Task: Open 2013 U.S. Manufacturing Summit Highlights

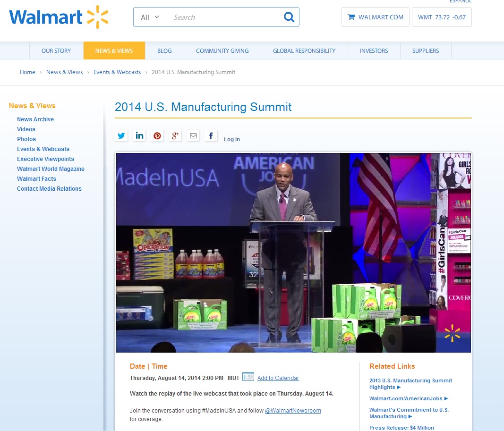Action: point(410,384)
